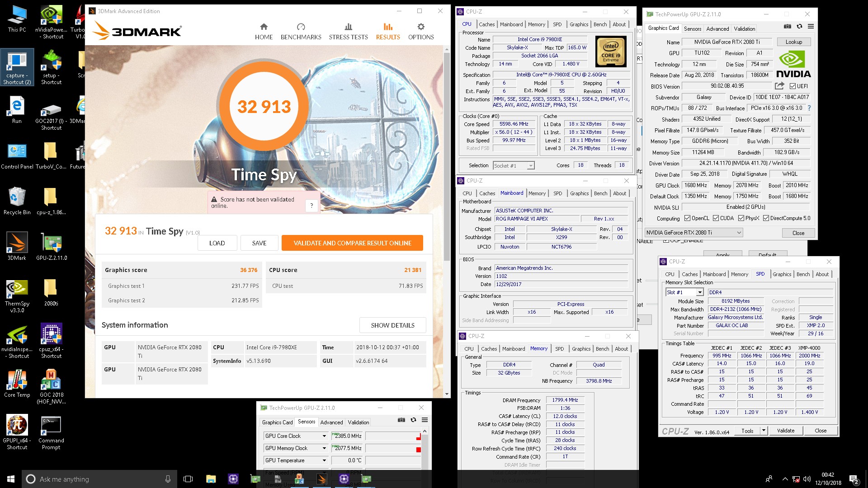Open Caches tab in CPU-Z motherboard window
This screenshot has height=488, width=868.
(487, 193)
